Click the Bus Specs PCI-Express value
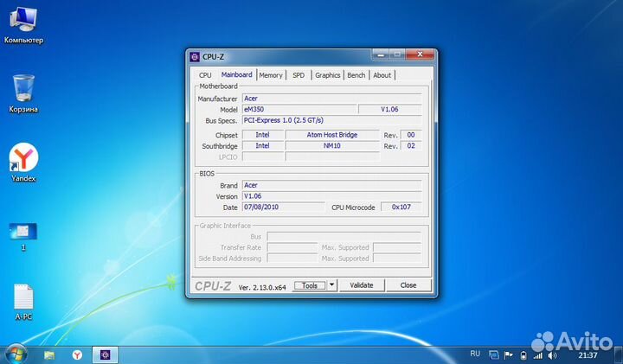The height and width of the screenshot is (364, 623). click(x=331, y=120)
